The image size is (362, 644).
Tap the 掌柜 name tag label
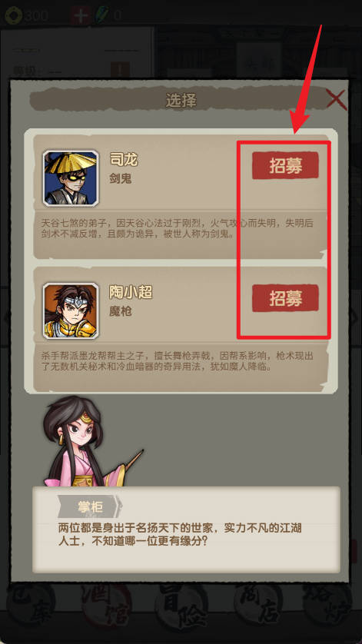tap(90, 506)
